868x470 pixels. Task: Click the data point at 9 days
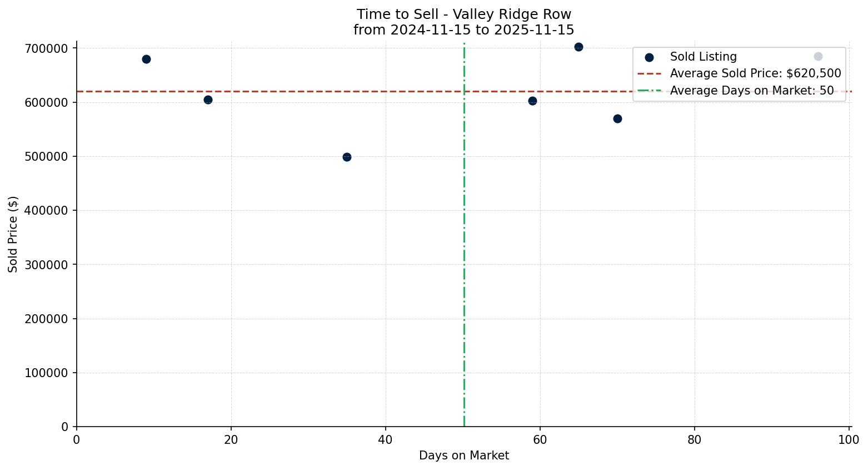[146, 59]
